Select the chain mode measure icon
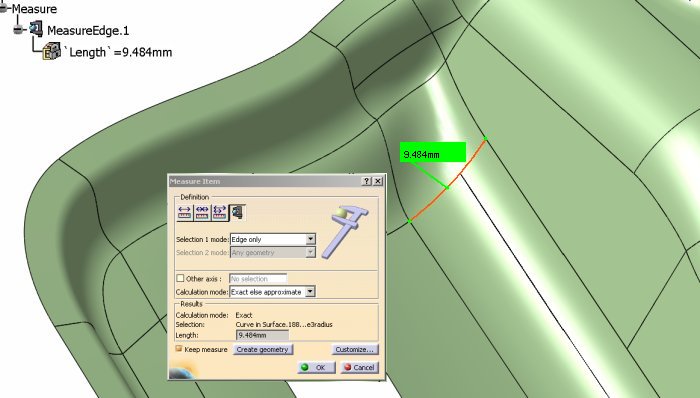The image size is (700, 398). 202,212
